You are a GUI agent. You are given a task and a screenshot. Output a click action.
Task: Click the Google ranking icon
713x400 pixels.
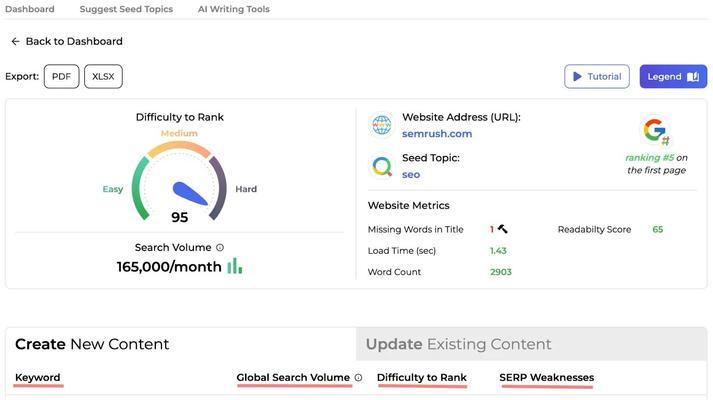656,132
